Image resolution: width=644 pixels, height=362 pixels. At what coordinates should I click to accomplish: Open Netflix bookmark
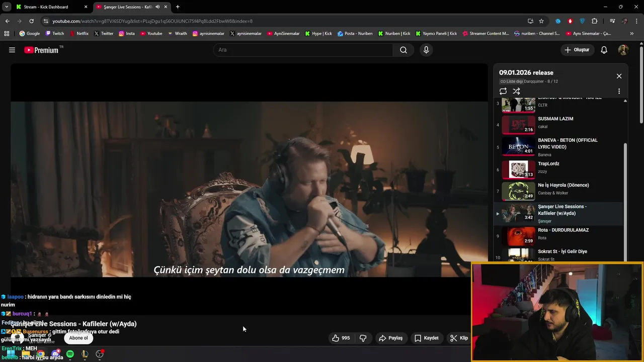[78, 34]
